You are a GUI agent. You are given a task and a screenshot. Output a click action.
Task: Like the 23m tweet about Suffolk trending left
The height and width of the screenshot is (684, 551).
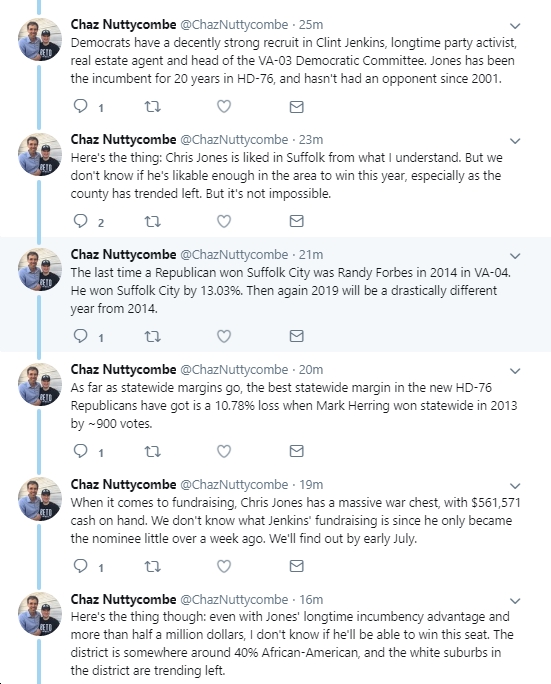(x=224, y=221)
